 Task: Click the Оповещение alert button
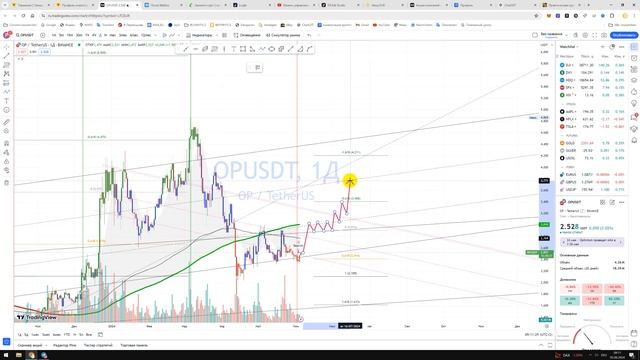point(247,35)
